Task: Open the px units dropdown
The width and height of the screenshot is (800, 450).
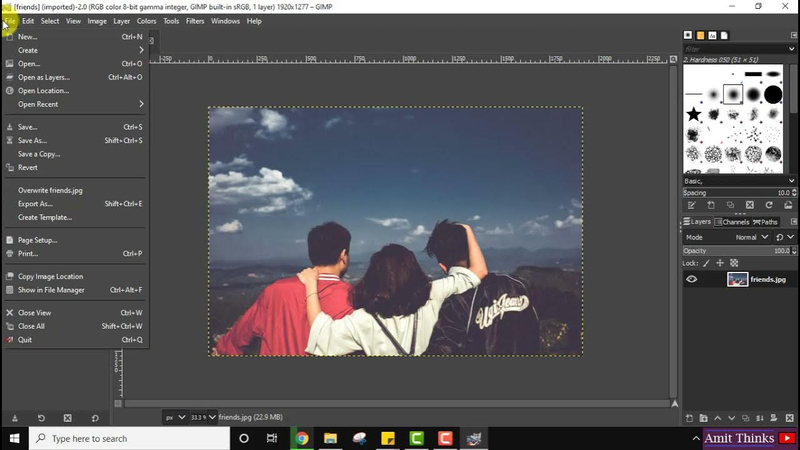Action: pos(175,417)
